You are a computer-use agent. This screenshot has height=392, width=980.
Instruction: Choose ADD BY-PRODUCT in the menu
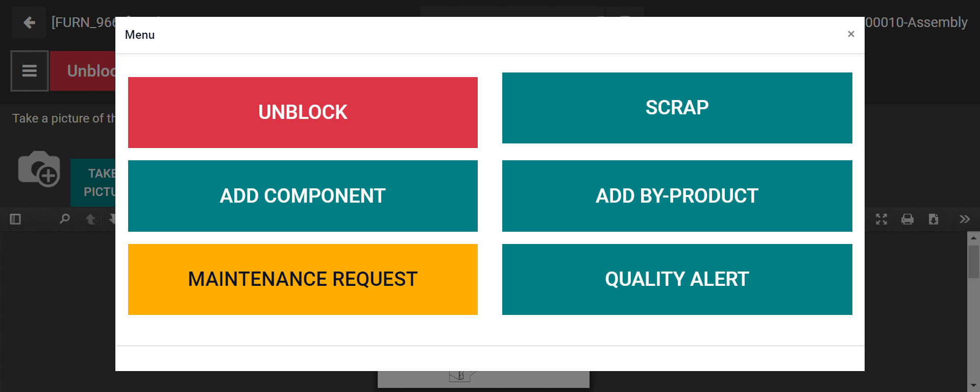(677, 196)
